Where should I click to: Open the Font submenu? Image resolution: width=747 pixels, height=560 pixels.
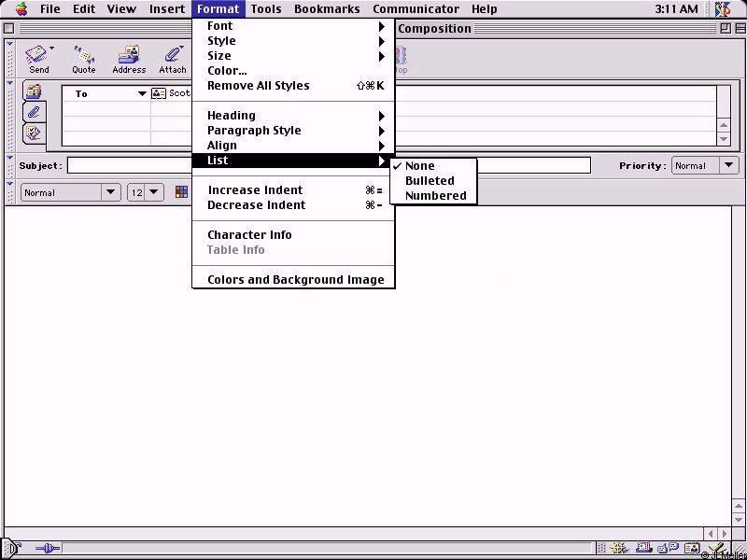[293, 26]
